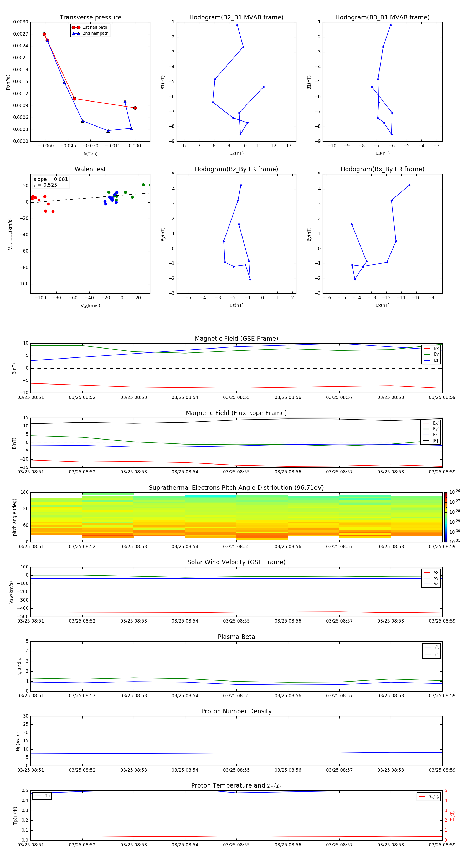473x868 pixels.
Task: Select 'Vy' in the velocity legend
Action: (x=431, y=578)
